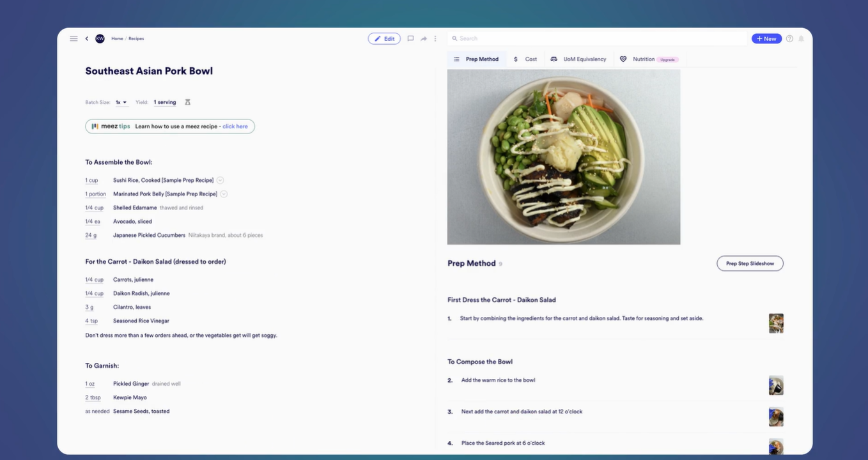Open the help question mark icon

pos(789,39)
